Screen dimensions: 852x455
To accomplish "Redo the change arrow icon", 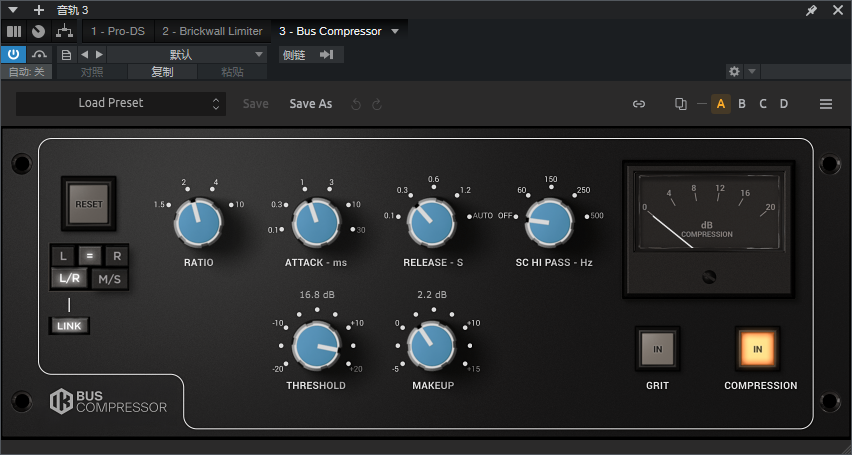I will [x=377, y=104].
